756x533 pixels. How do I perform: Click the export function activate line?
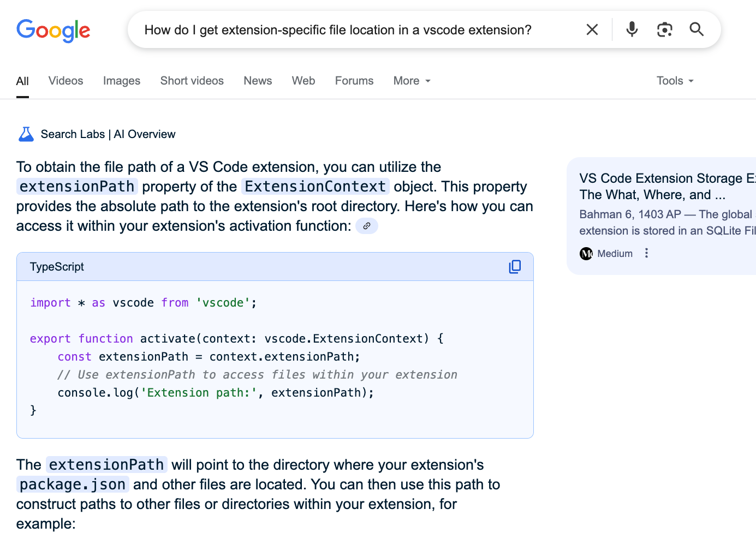pyautogui.click(x=237, y=339)
